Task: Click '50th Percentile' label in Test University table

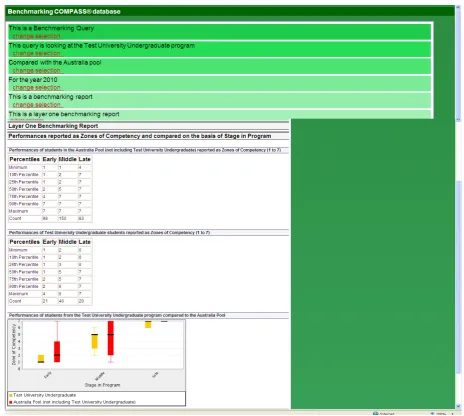Action: 24,272
